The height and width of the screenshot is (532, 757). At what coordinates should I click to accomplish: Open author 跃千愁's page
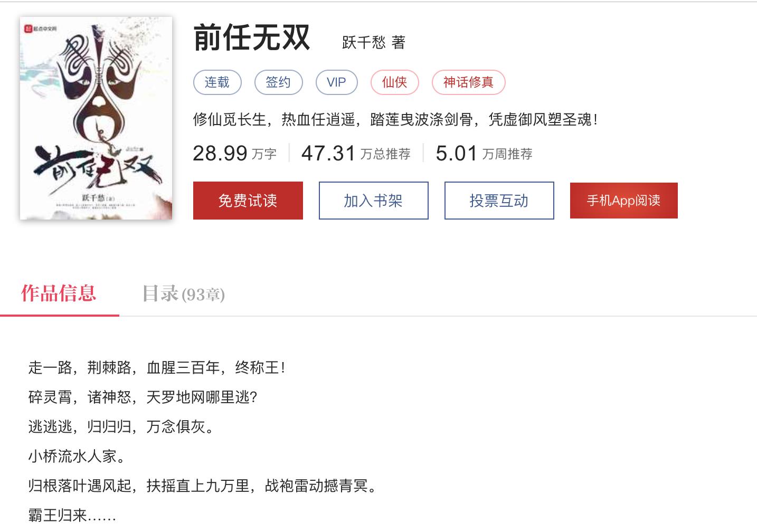(x=364, y=42)
